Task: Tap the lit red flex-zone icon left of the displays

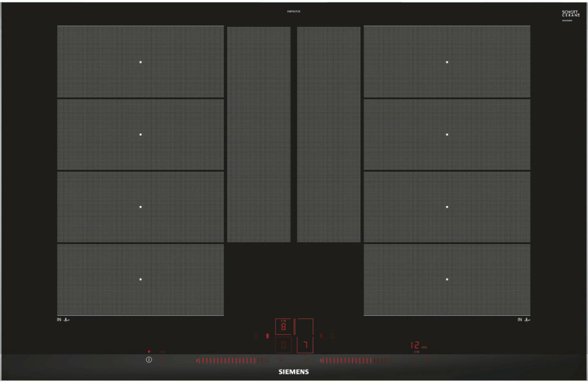Action: tap(267, 336)
